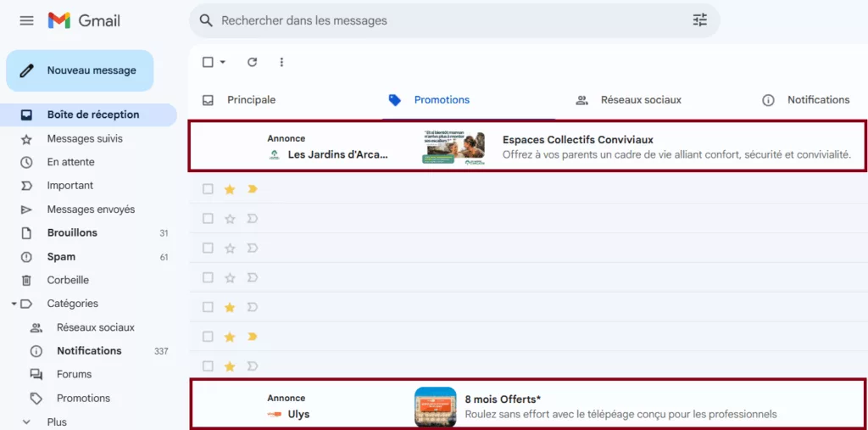Screen dimensions: 868x430
Task: Switch to the Réseaux sociaux tab
Action: tap(641, 100)
